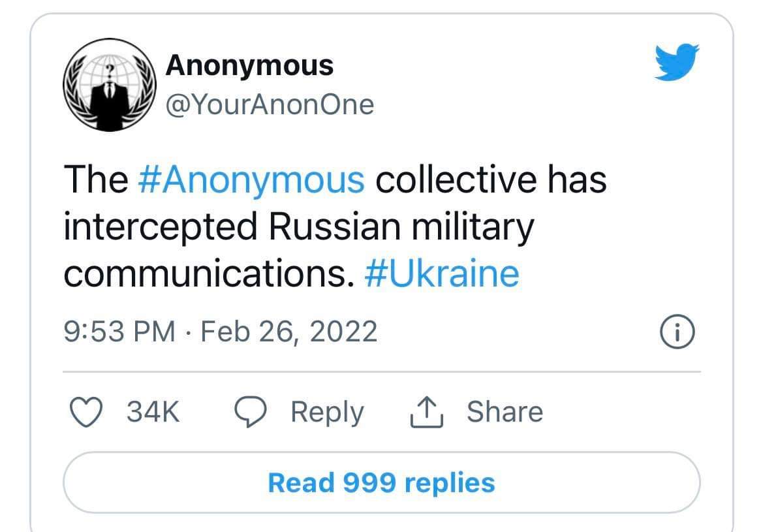Screen dimensions: 763x532
Task: Like the tweet with the heart icon
Action: [86, 412]
